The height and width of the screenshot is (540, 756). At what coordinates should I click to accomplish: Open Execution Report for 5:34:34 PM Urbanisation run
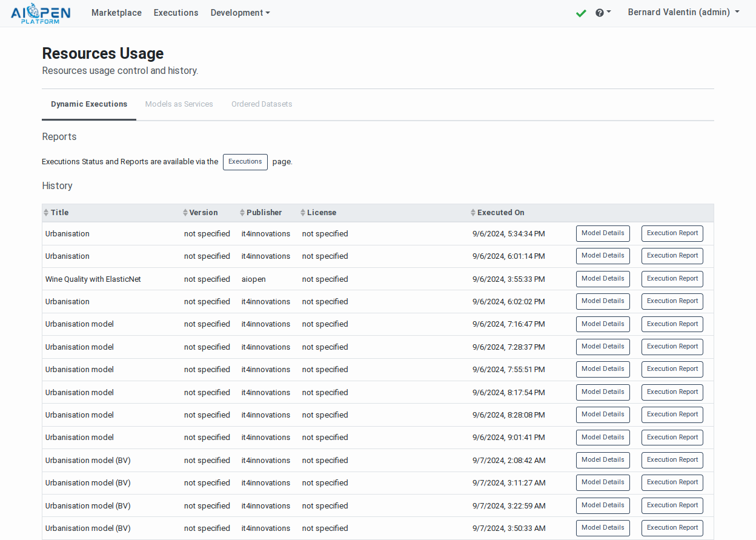pyautogui.click(x=672, y=233)
